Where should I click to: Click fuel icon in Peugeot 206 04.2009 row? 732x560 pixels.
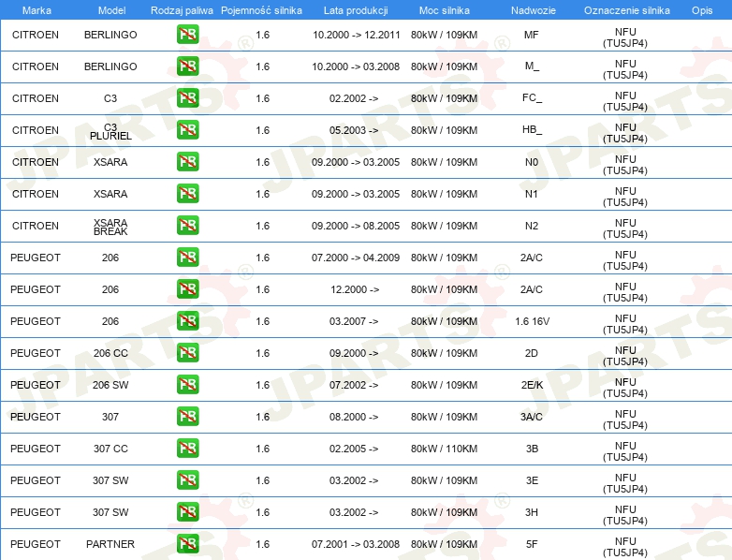(187, 258)
